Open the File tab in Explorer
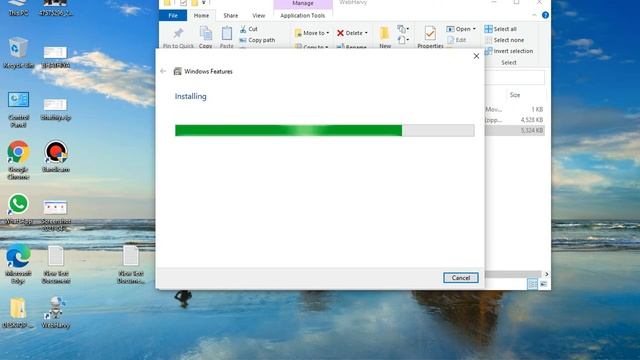This screenshot has height=360, width=640. (173, 16)
